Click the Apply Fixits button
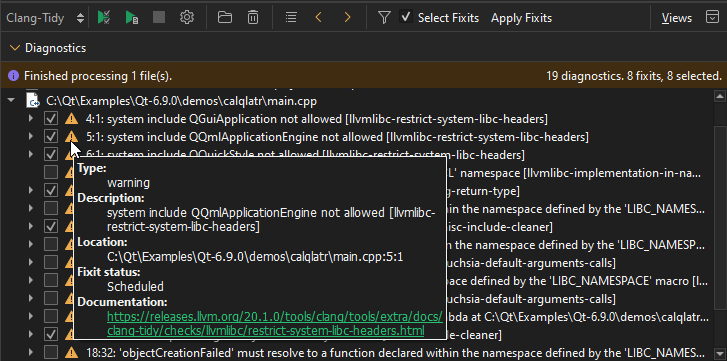The height and width of the screenshot is (361, 727). point(522,18)
